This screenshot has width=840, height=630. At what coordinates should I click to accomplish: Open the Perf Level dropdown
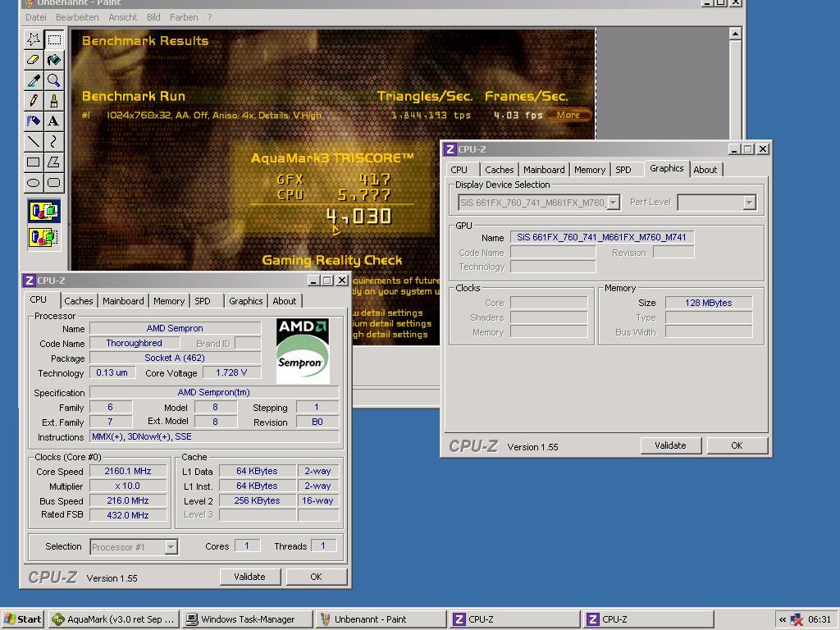point(750,203)
